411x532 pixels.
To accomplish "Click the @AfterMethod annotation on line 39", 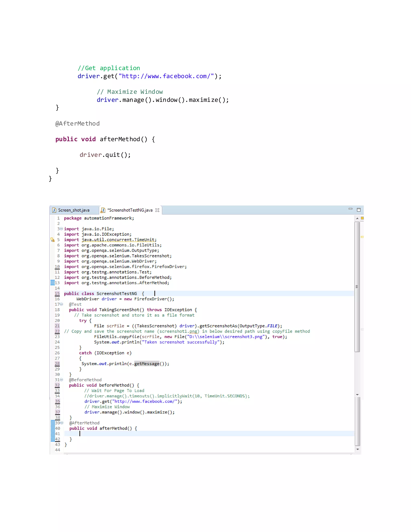I will tap(84, 423).
